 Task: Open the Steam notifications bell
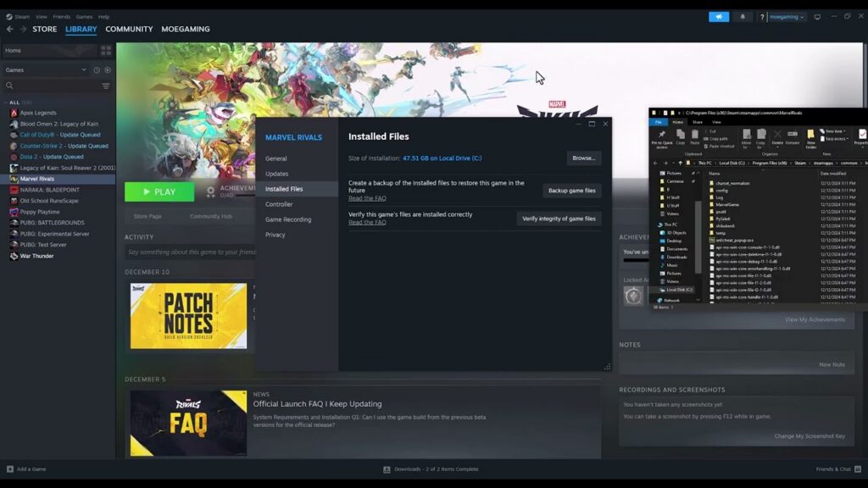[x=743, y=17]
